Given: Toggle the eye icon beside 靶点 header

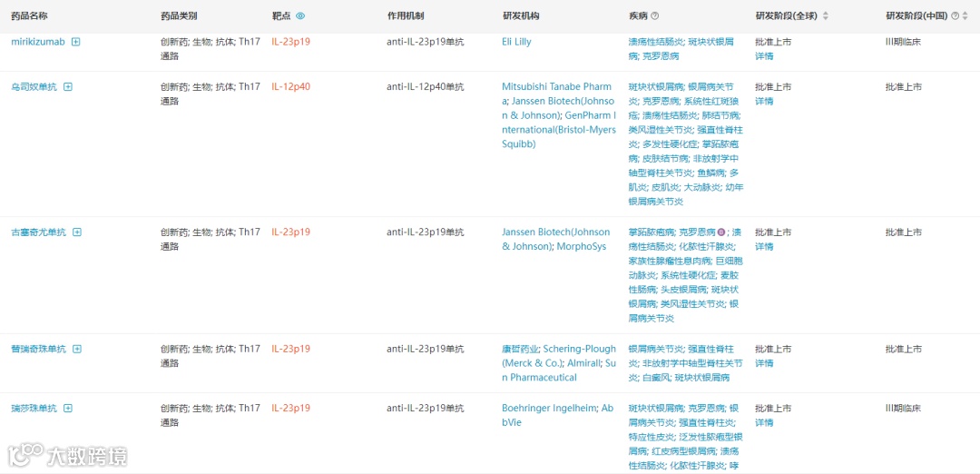Looking at the screenshot, I should (x=300, y=16).
